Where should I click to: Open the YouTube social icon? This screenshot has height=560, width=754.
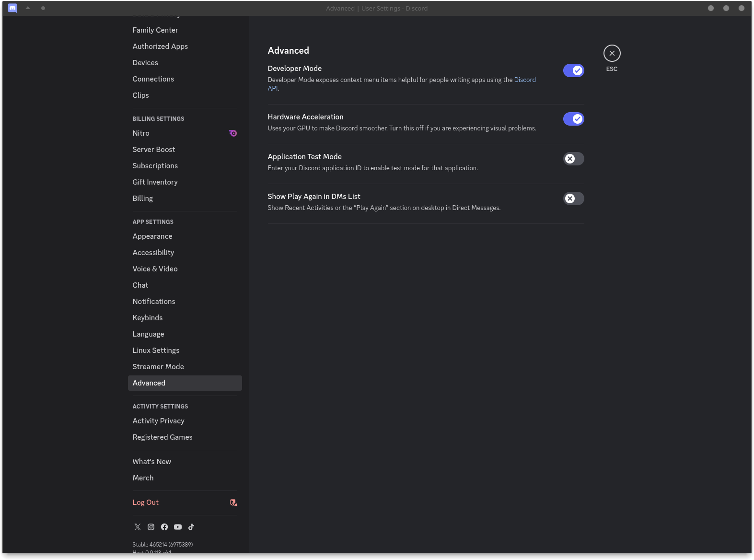pyautogui.click(x=178, y=527)
